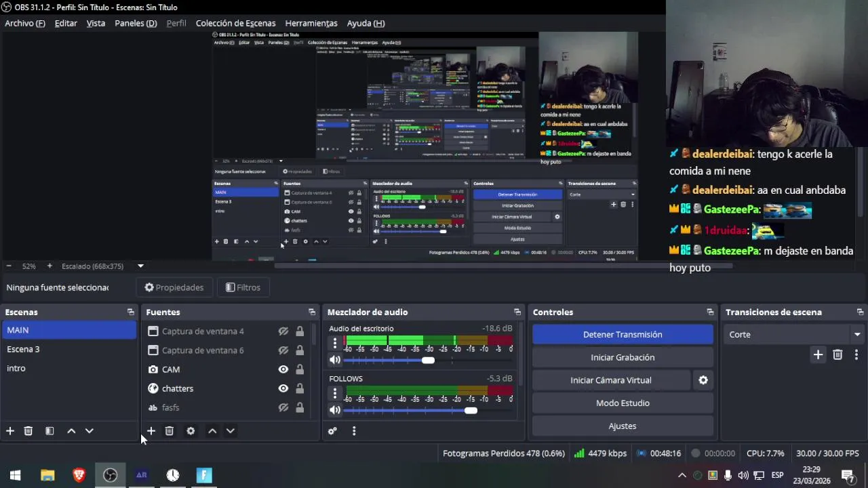Screen dimensions: 868x488
Task: Open Editar menu
Action: [x=66, y=23]
